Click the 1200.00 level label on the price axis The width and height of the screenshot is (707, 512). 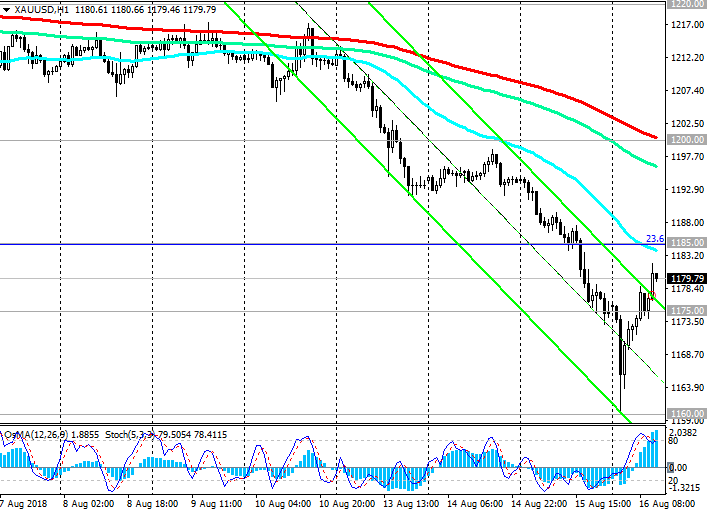[x=687, y=140]
